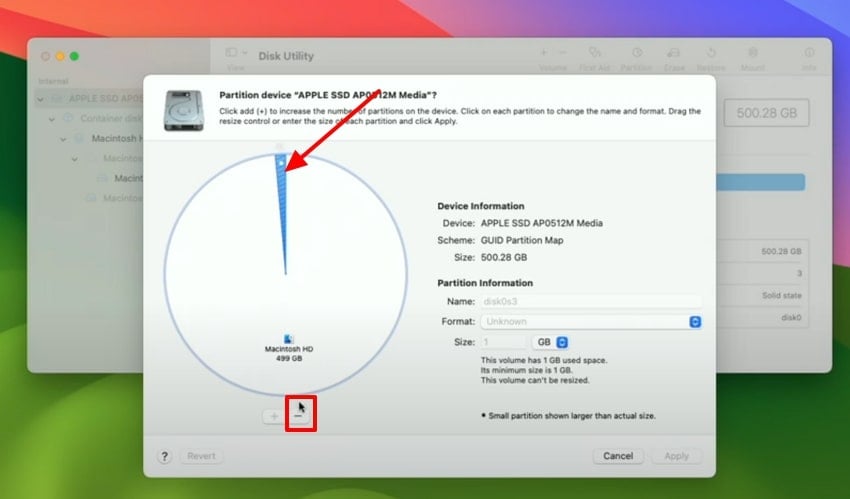Click the remove partition minus button
850x499 pixels.
tap(298, 416)
